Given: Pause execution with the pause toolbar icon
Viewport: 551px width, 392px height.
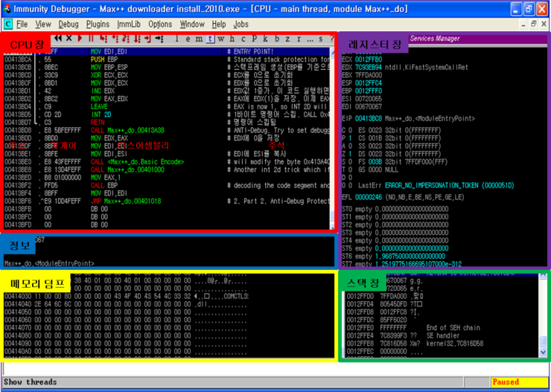Looking at the screenshot, I should coord(92,38).
